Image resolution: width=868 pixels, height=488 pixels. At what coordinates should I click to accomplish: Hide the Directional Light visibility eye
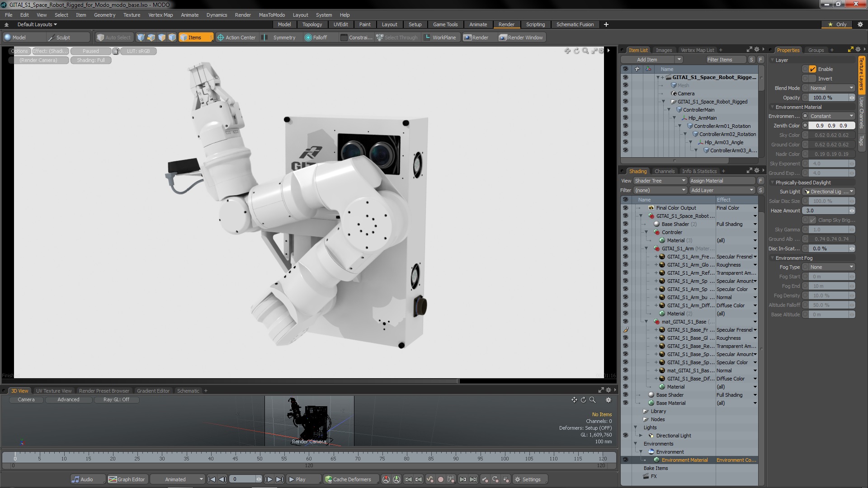tap(625, 436)
